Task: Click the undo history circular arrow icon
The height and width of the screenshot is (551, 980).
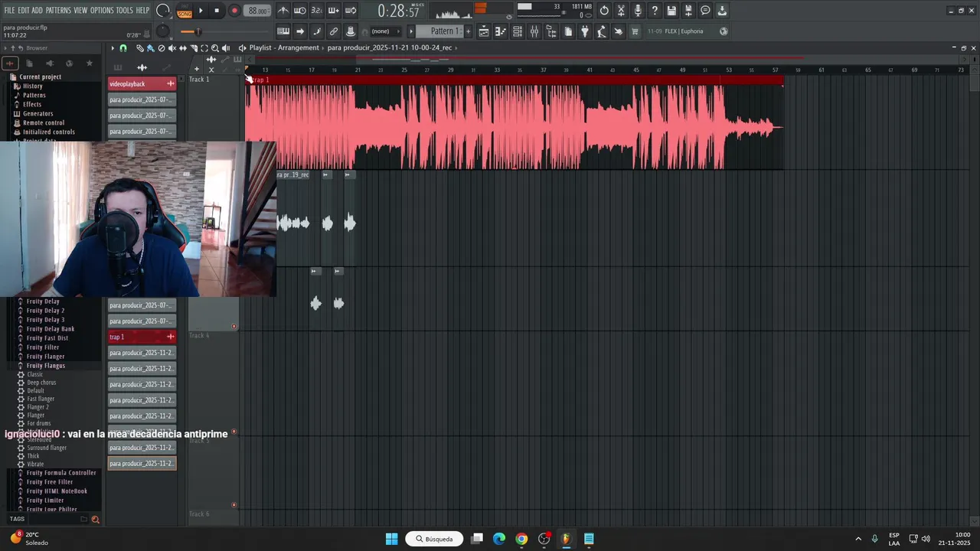Action: (x=604, y=11)
